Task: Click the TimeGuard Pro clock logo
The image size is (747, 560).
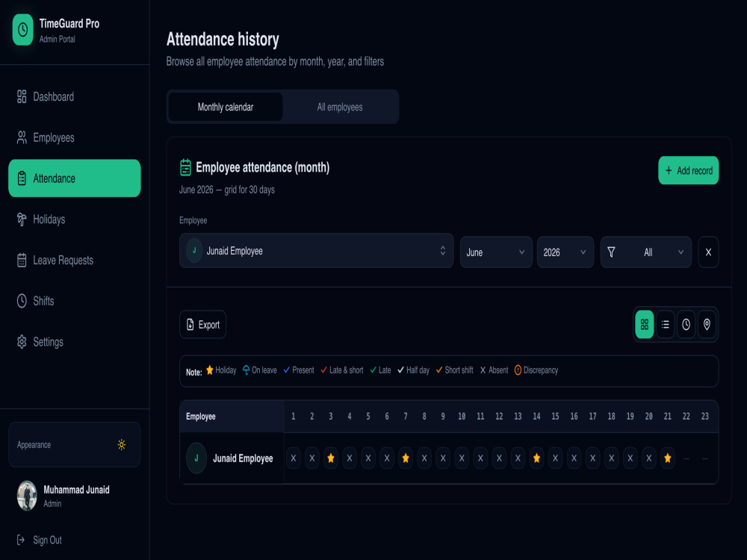Action: click(x=23, y=30)
